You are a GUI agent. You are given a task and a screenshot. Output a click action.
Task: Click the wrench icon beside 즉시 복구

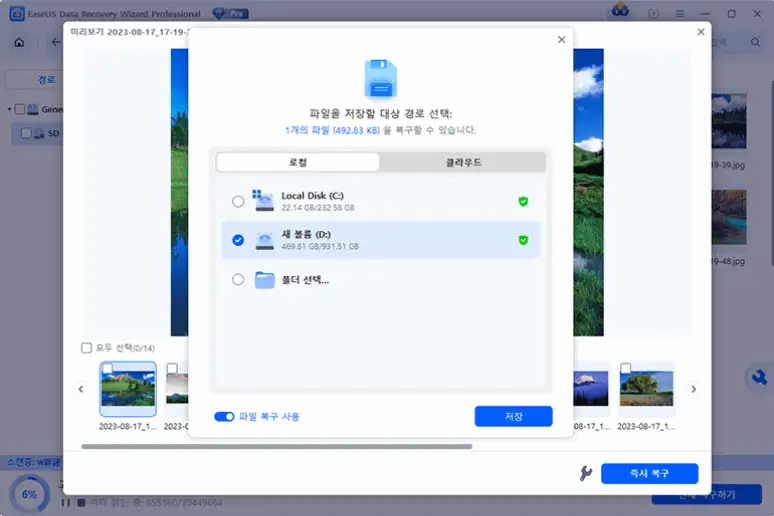coord(586,473)
